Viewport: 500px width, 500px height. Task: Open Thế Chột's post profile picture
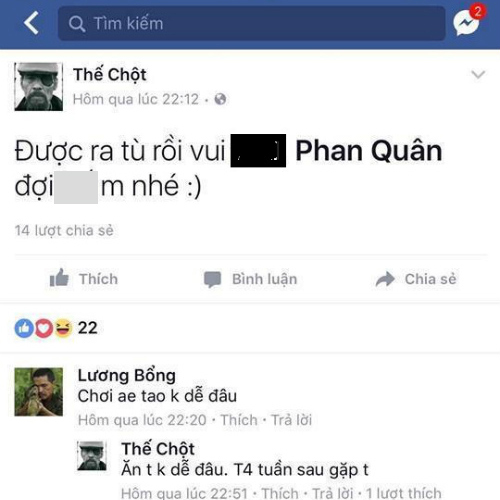38,87
